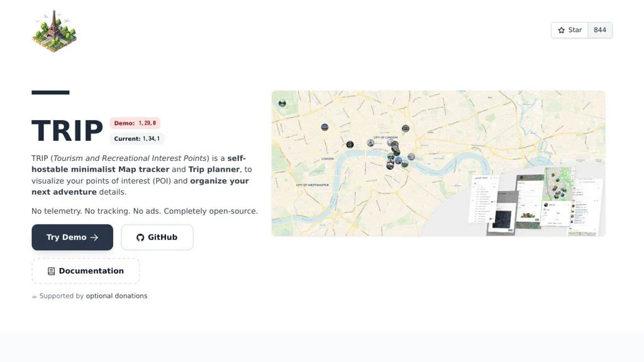Click the City of Westminster map label
The image size is (644, 362).
[x=312, y=185]
